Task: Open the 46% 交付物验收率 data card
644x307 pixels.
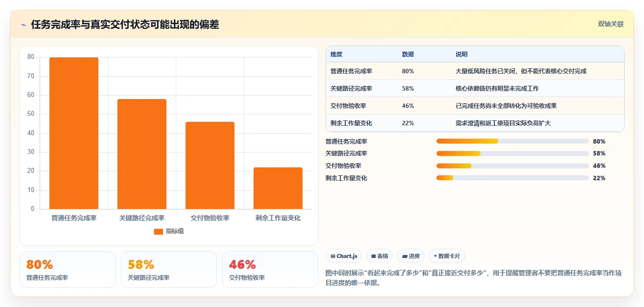Action: [x=270, y=269]
